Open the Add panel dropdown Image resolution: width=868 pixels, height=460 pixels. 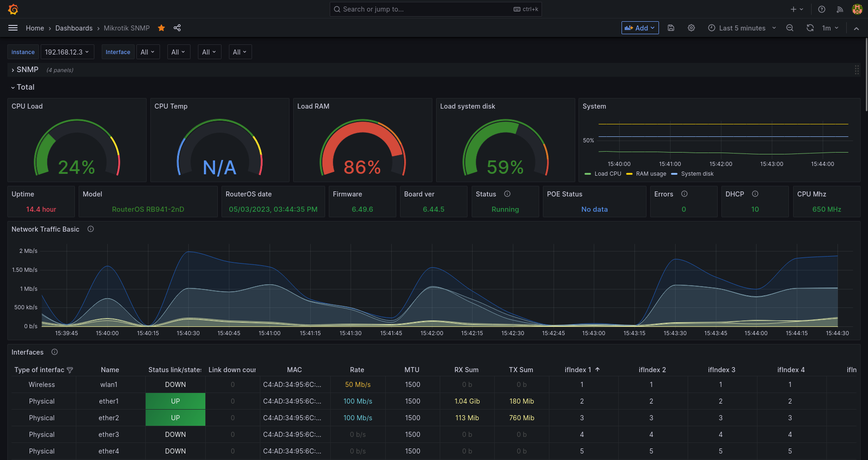pos(640,28)
